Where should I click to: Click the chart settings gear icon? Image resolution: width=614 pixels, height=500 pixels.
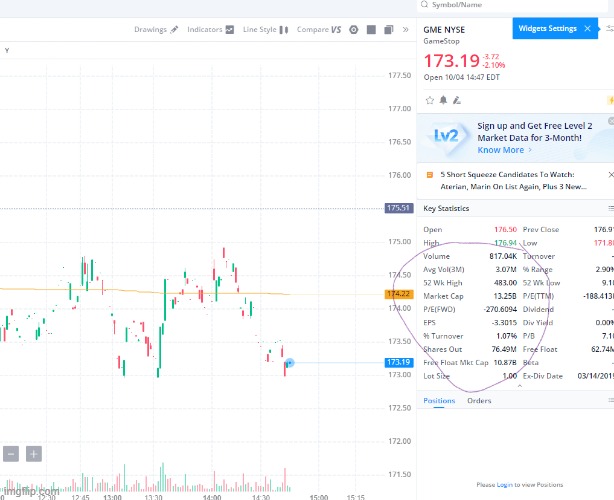pos(354,30)
